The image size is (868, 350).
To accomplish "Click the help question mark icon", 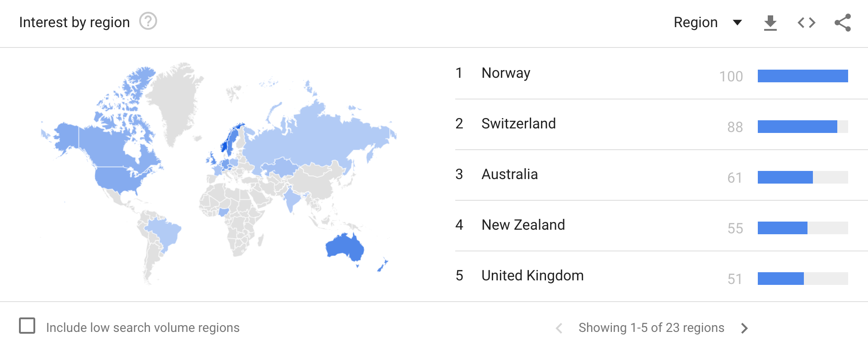I will (x=148, y=21).
